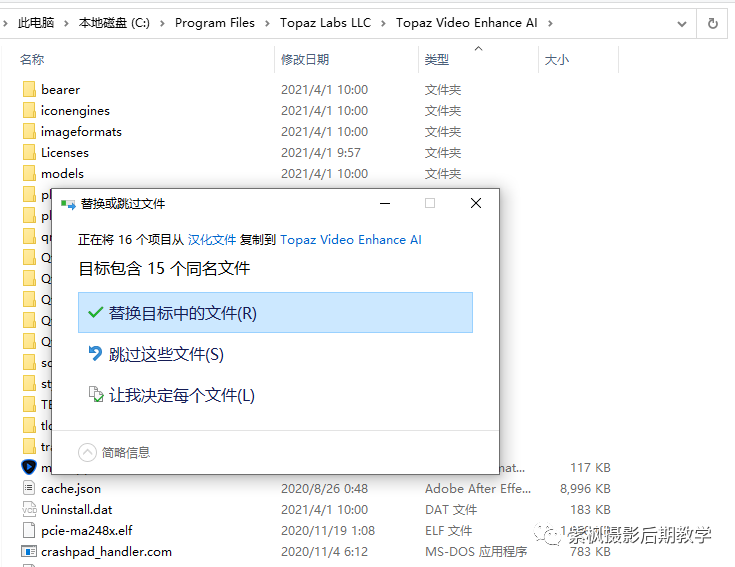
Task: Click the refresh icon in address bar
Action: pyautogui.click(x=712, y=23)
